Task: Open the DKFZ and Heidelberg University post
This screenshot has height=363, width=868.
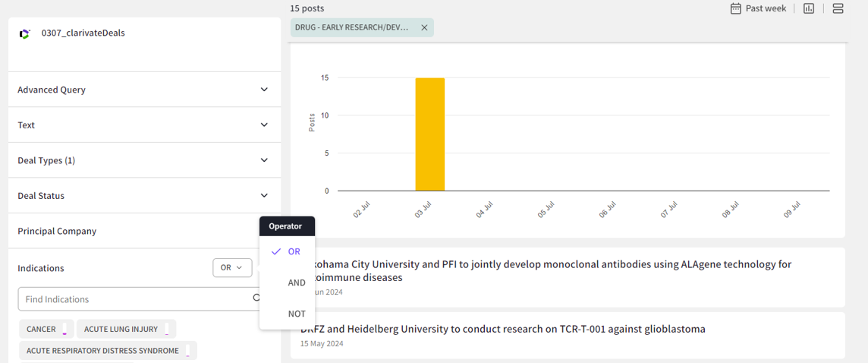Action: pos(502,329)
